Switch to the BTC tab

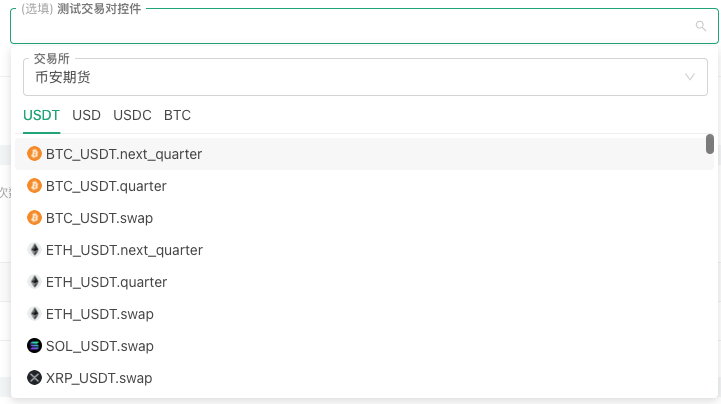tap(177, 115)
